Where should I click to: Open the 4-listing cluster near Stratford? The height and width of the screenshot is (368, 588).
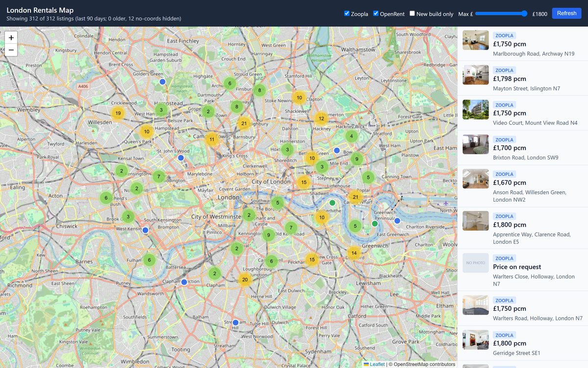click(x=351, y=136)
